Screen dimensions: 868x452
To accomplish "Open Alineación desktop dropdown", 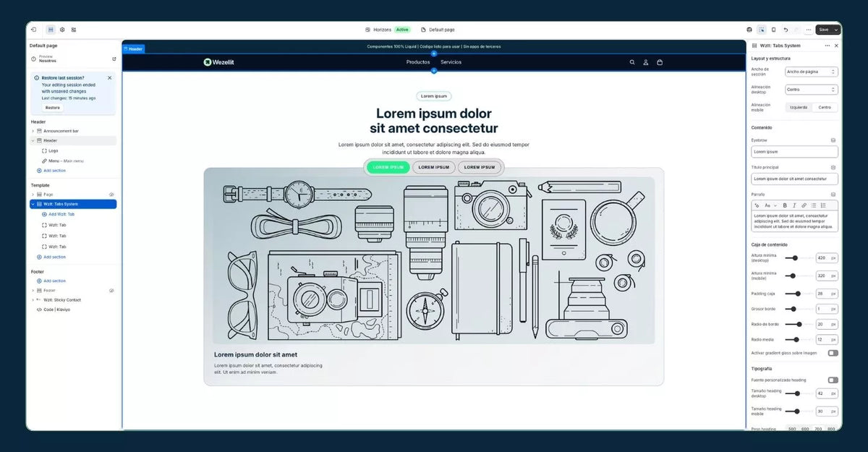I will (812, 90).
